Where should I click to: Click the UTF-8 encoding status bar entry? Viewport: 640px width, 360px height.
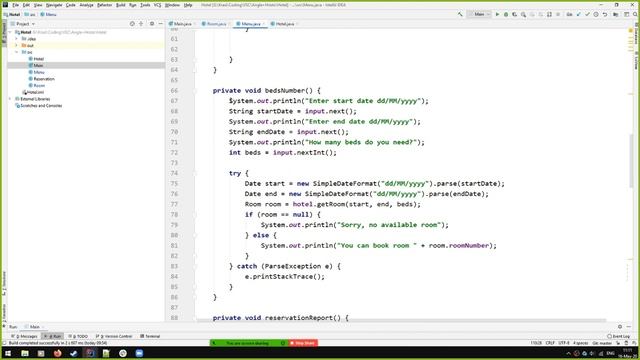click(564, 343)
